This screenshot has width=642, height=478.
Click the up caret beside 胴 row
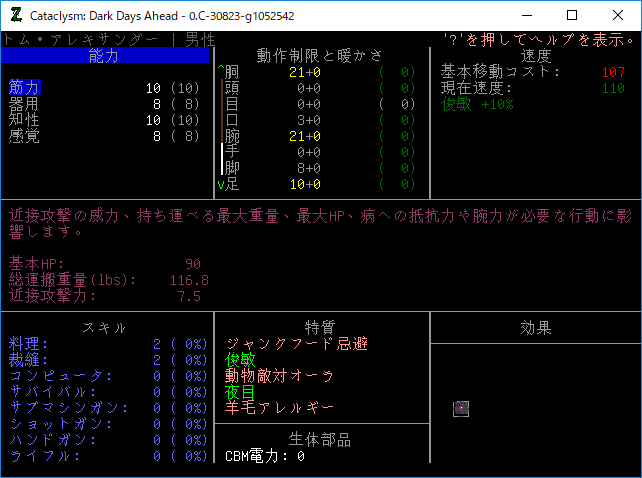(x=221, y=72)
